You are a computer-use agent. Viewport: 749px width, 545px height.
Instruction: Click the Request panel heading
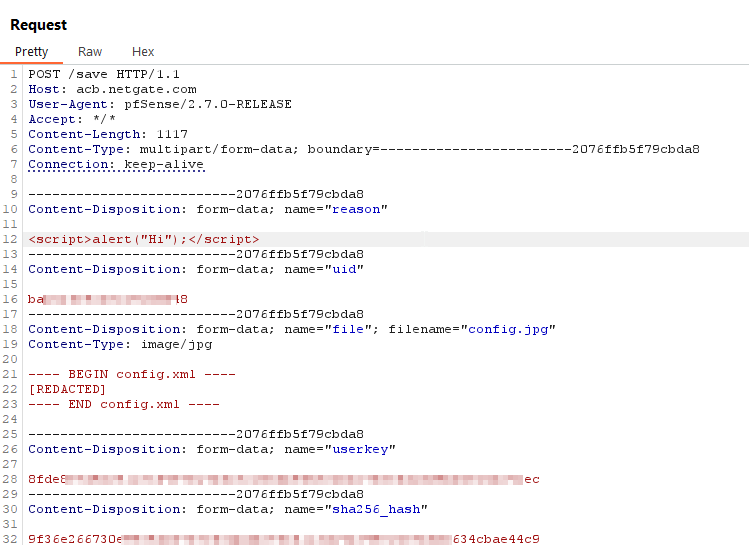(39, 25)
